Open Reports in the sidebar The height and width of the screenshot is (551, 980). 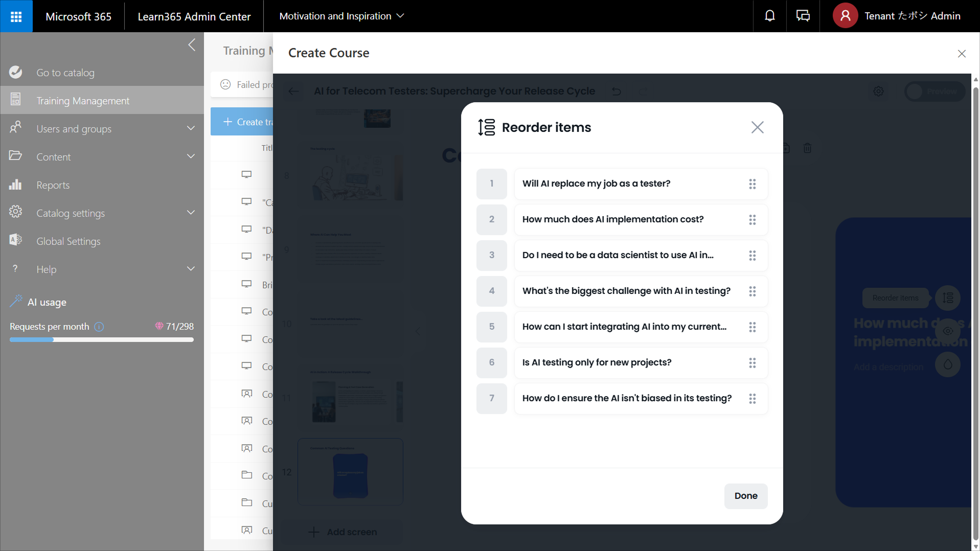pos(53,185)
